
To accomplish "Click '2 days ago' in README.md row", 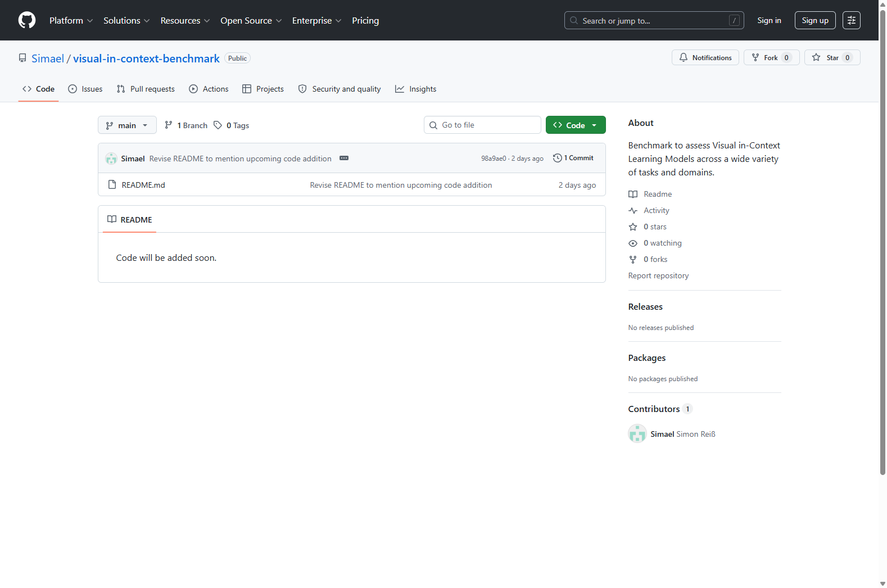I will tap(577, 185).
